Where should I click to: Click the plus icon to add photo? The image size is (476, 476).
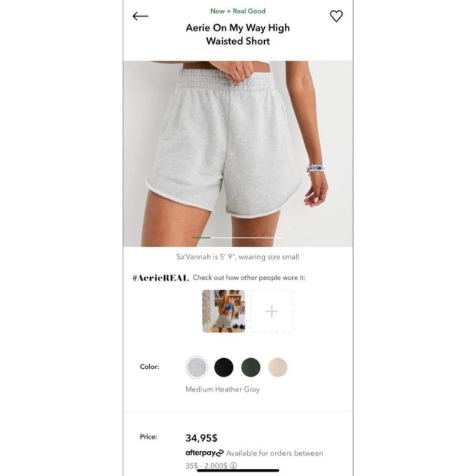point(272,311)
